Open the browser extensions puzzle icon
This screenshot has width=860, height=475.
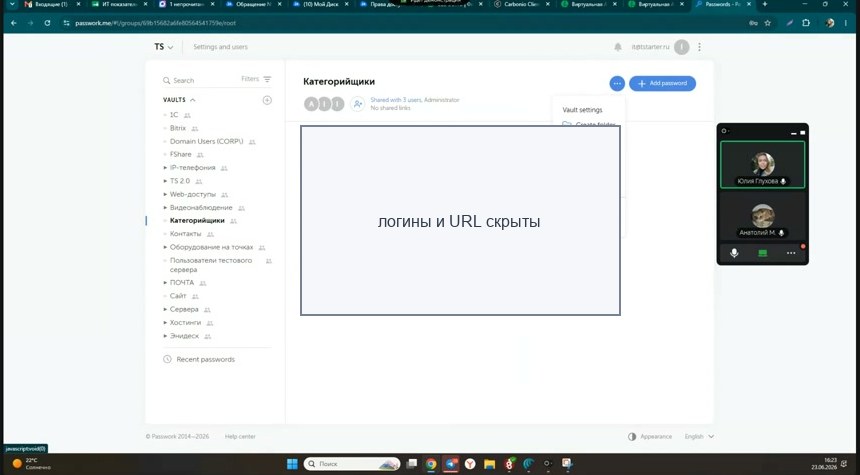click(806, 23)
